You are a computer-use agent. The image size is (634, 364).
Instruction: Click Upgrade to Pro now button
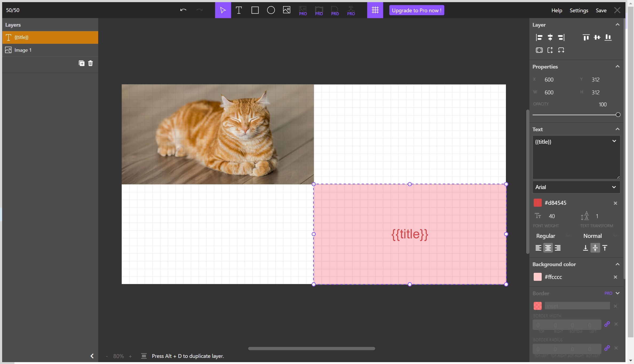click(416, 10)
